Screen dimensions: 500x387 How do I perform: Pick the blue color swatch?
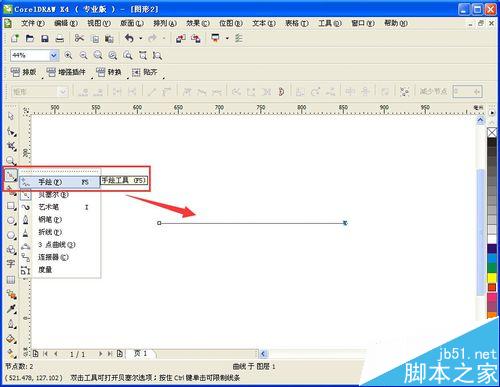492,258
